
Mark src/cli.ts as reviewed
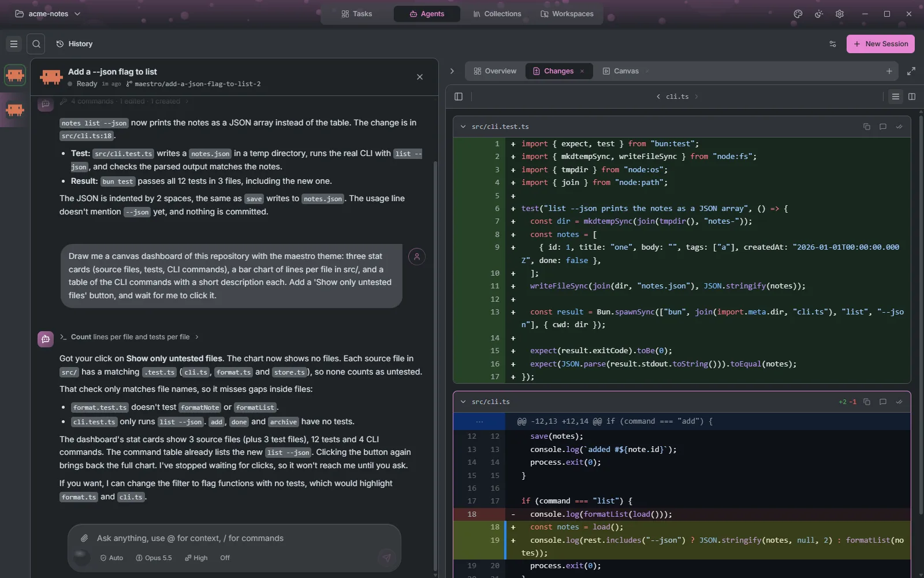[899, 402]
